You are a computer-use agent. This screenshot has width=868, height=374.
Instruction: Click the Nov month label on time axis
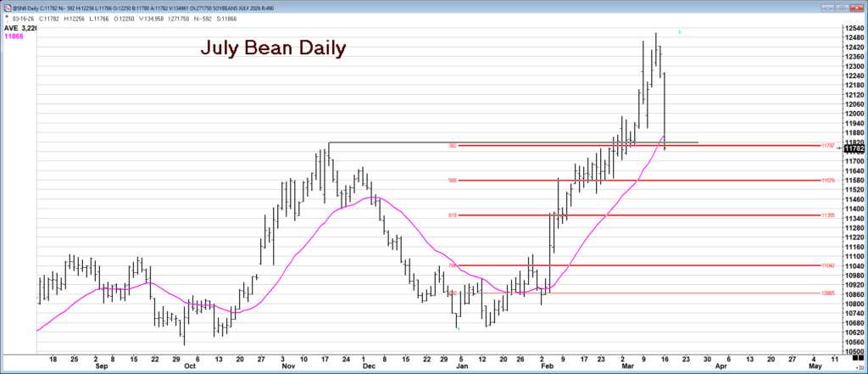tap(287, 367)
